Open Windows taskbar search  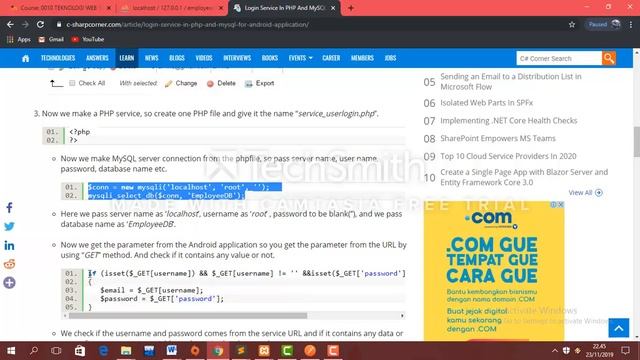pyautogui.click(x=34, y=351)
